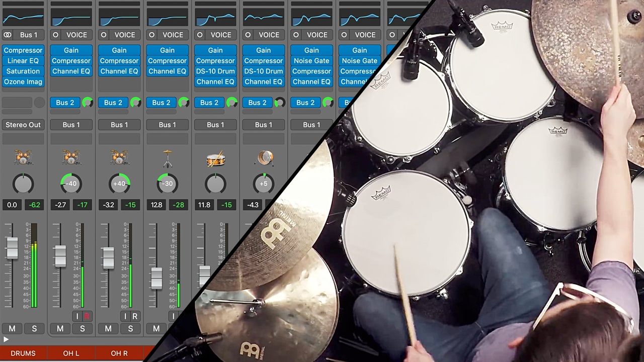Open the VOICE input slot on OH R
This screenshot has height=362, width=644.
125,35
